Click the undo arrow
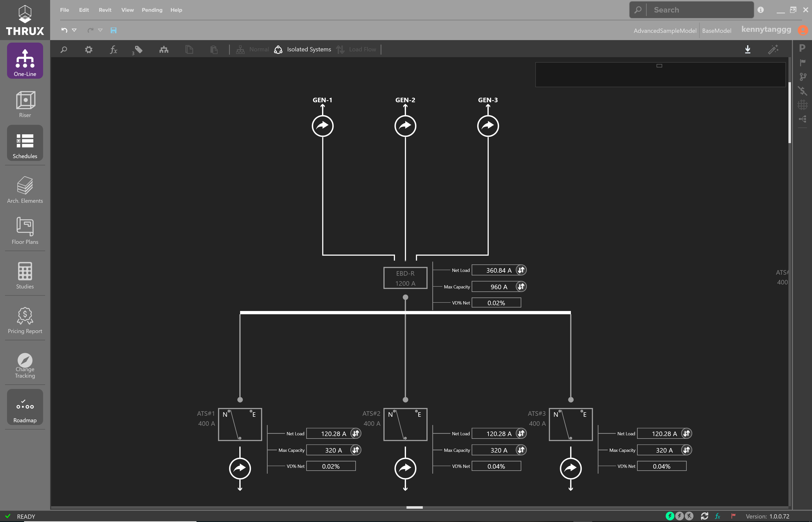 (x=64, y=30)
